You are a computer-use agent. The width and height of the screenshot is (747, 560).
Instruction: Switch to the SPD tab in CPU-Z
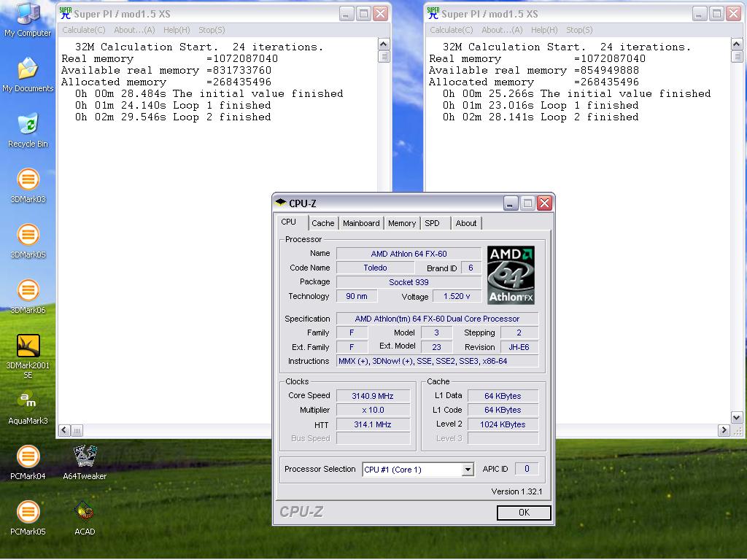(432, 223)
